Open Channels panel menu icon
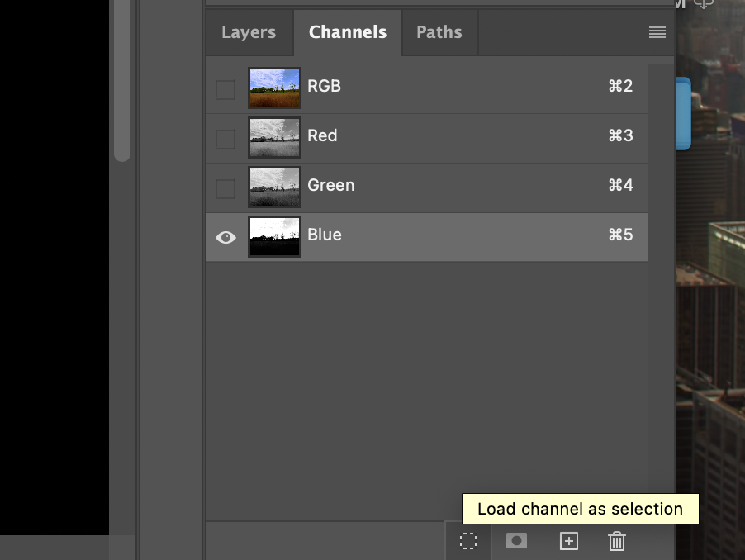 (x=657, y=32)
